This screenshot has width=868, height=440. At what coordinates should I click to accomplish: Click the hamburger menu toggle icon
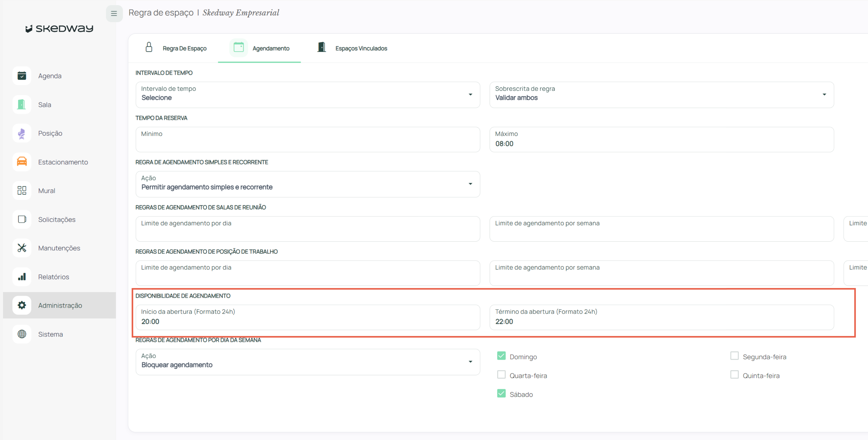pyautogui.click(x=114, y=14)
